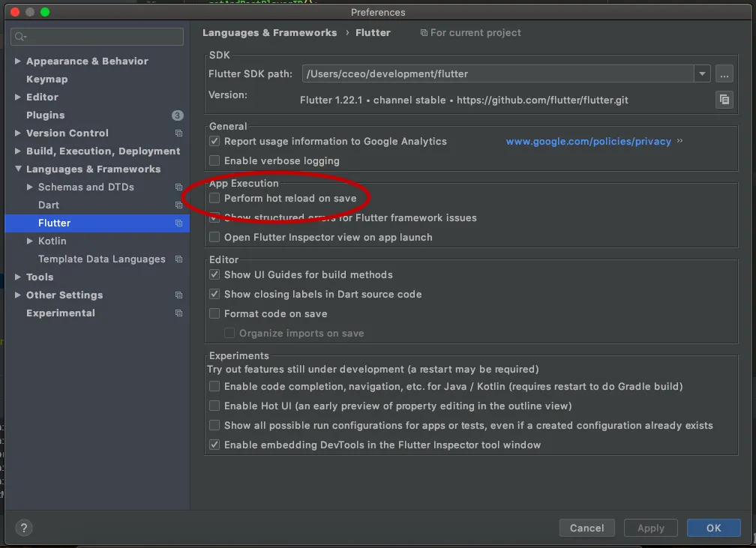756x548 pixels.
Task: Expand the Appearance & Behavior section
Action: 17,61
